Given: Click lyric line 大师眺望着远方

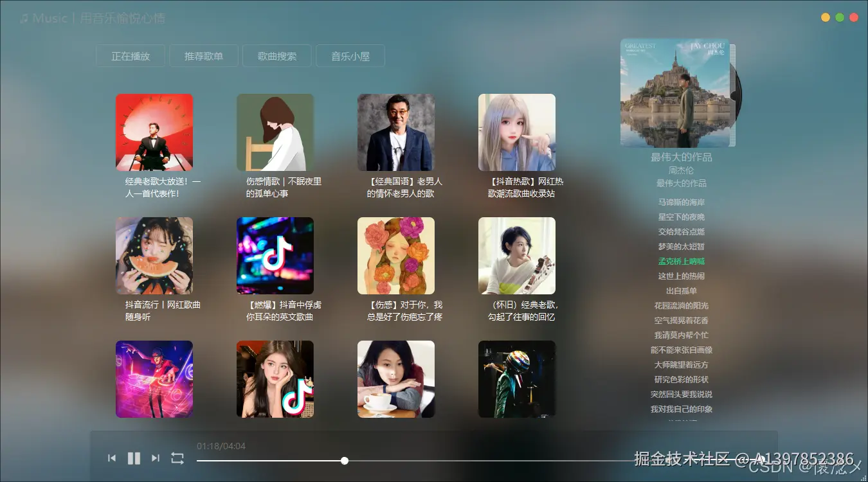Looking at the screenshot, I should (x=682, y=364).
